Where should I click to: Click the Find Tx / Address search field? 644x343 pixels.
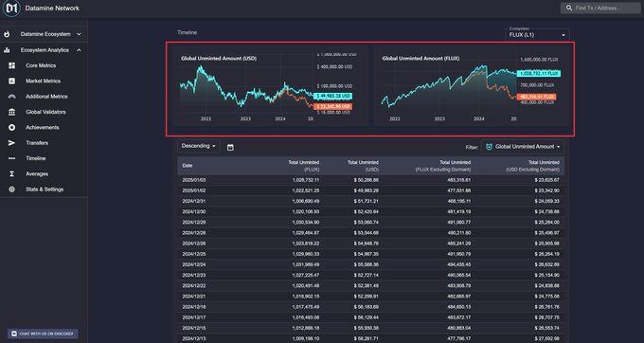click(x=600, y=8)
